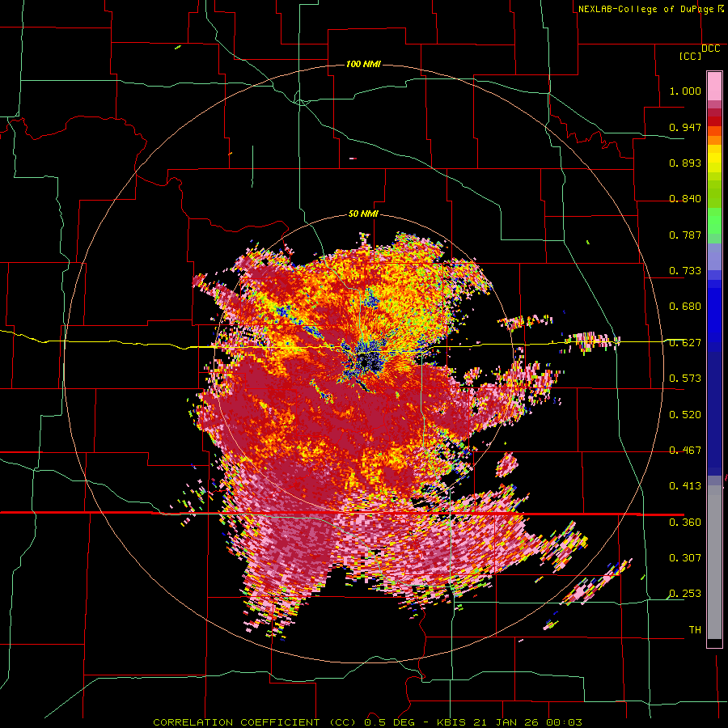Screen dimensions: 728x728
Task: Click the 0.680 legend value
Action: (685, 306)
